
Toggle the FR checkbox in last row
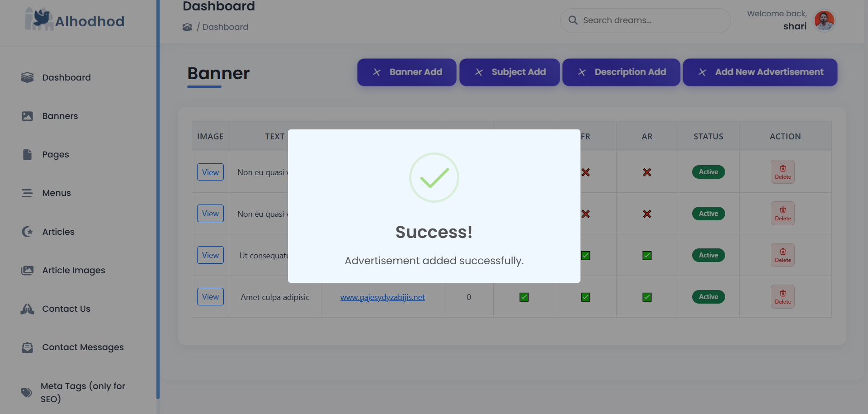(585, 297)
